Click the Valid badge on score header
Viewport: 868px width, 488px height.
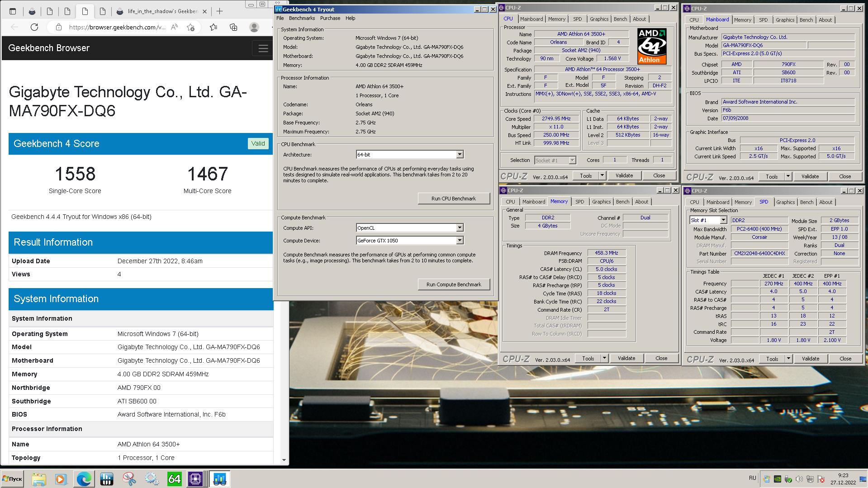tap(258, 143)
